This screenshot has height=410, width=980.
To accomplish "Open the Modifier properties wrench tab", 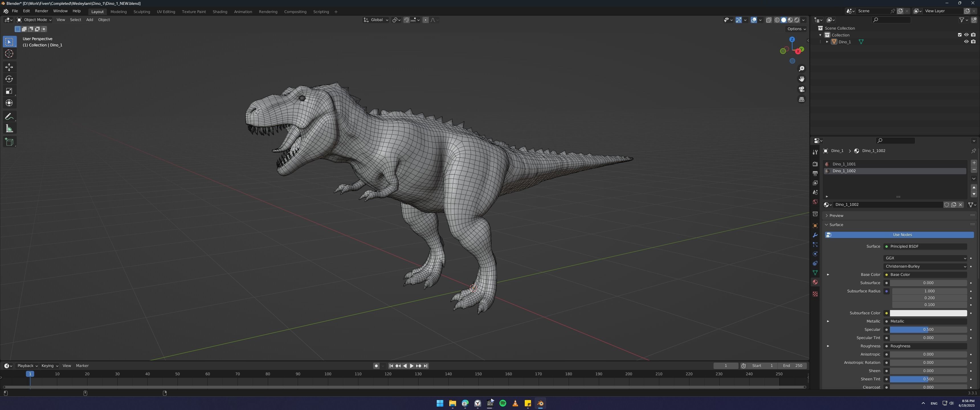I will 815,235.
